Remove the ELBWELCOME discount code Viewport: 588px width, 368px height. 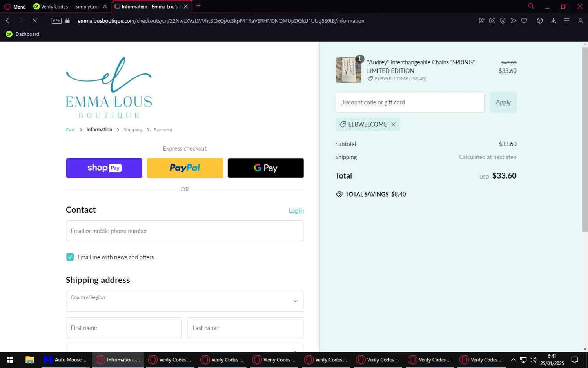393,124
